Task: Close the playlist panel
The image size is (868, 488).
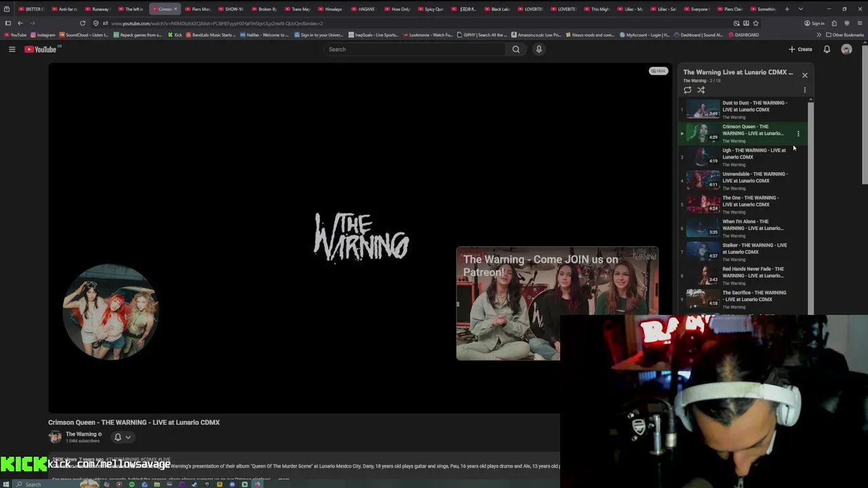Action: [x=805, y=75]
